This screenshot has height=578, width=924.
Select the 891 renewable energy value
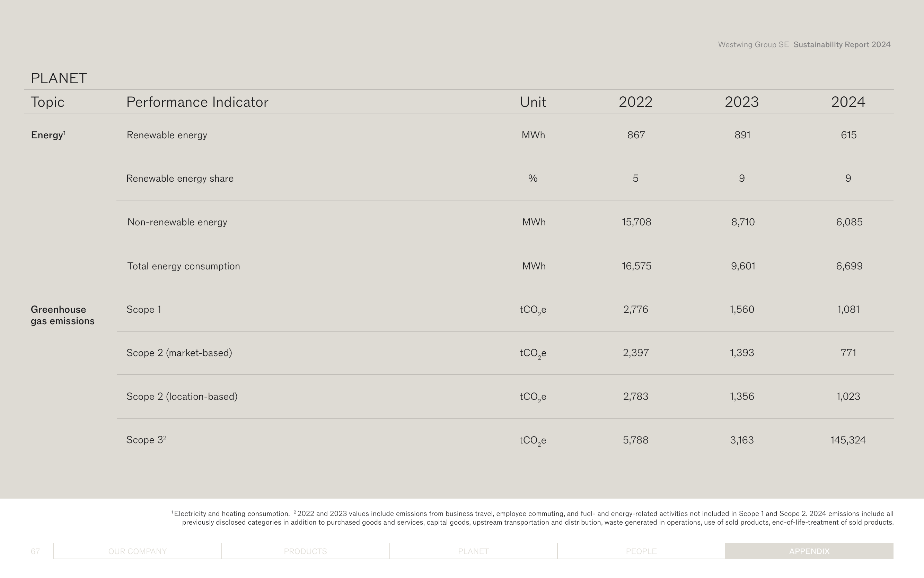coord(742,135)
